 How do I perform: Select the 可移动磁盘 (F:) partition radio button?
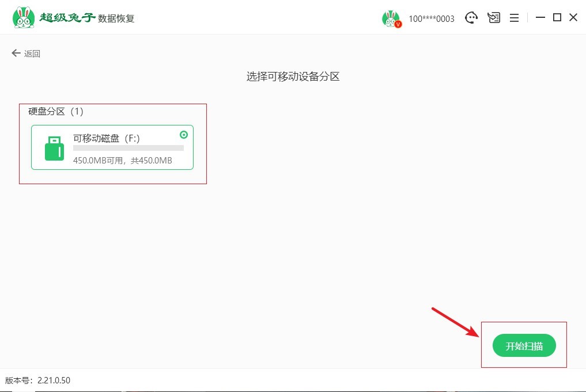tap(183, 134)
